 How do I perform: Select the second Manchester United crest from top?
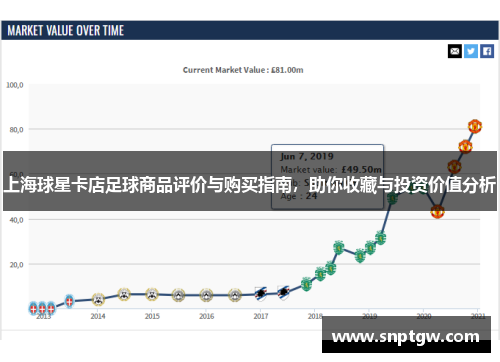(465, 147)
